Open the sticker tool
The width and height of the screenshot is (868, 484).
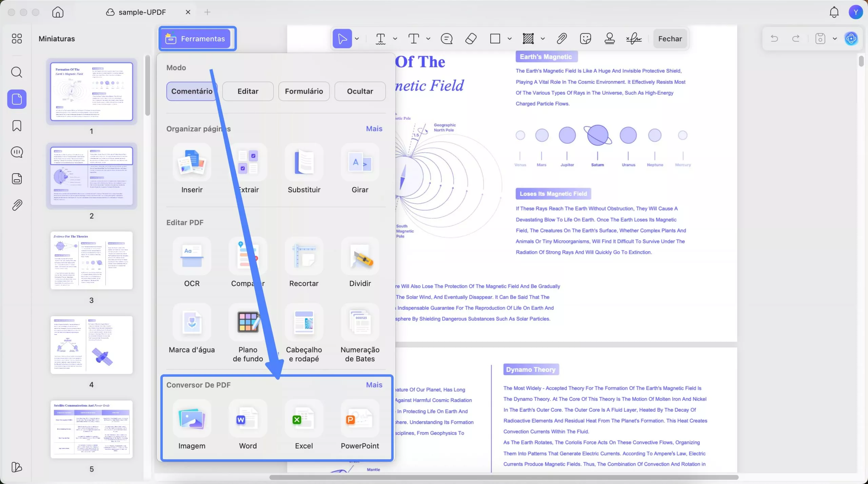coord(586,39)
